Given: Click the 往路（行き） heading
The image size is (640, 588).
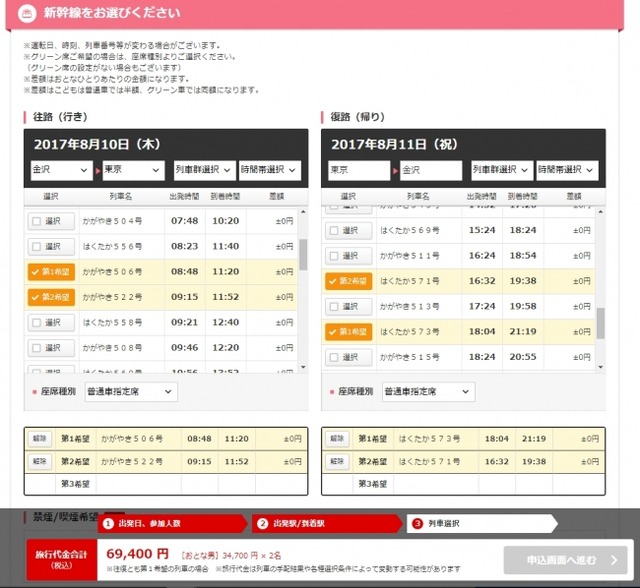Looking at the screenshot, I should 60,117.
